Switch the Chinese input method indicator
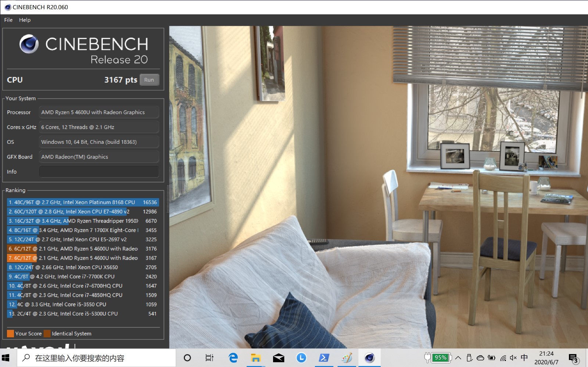588x367 pixels. coord(524,358)
